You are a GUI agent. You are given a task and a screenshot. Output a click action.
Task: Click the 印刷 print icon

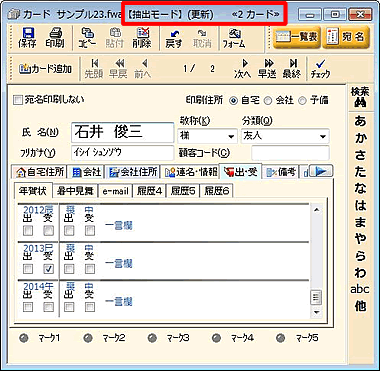click(55, 38)
